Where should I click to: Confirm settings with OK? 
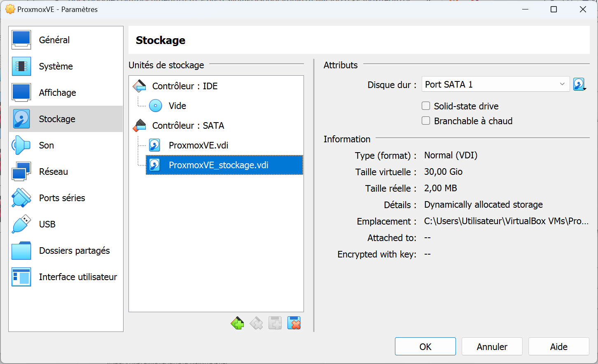tap(425, 347)
